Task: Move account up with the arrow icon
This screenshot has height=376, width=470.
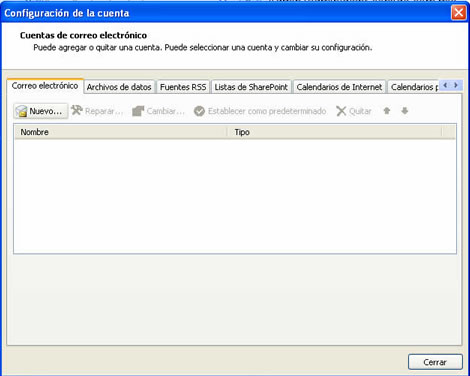Action: (x=387, y=111)
